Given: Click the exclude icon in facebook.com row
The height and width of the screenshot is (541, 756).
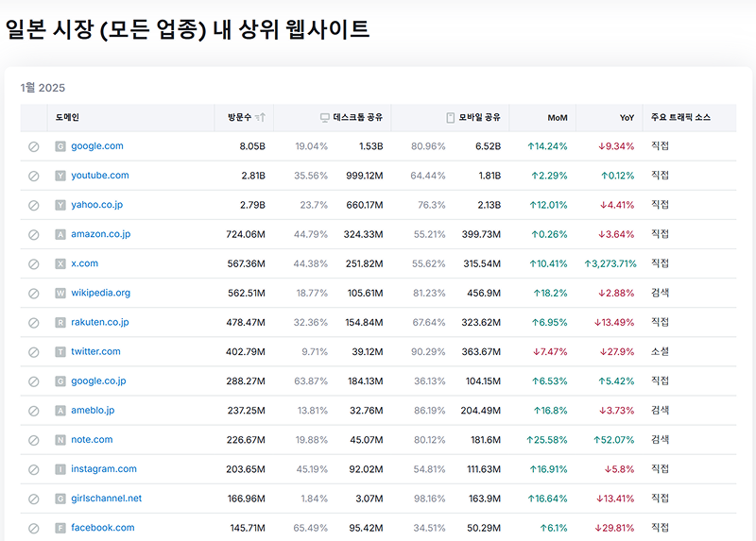Looking at the screenshot, I should pos(33,529).
